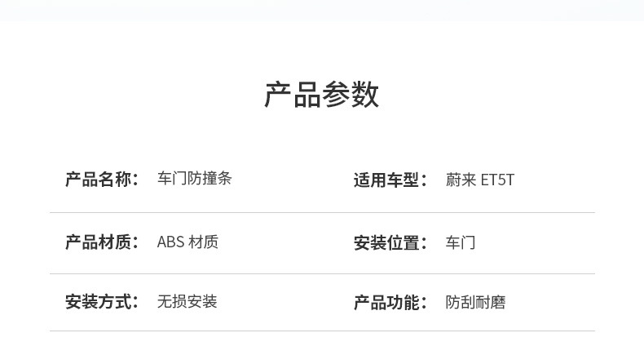Click the 材质 word after ABS
This screenshot has height=364, width=644.
pyautogui.click(x=203, y=242)
